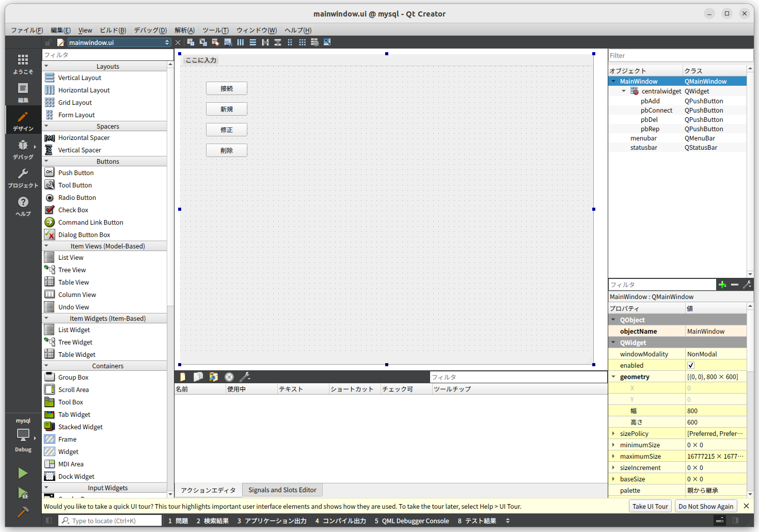Click the widget box フィルタ field

pyautogui.click(x=107, y=55)
